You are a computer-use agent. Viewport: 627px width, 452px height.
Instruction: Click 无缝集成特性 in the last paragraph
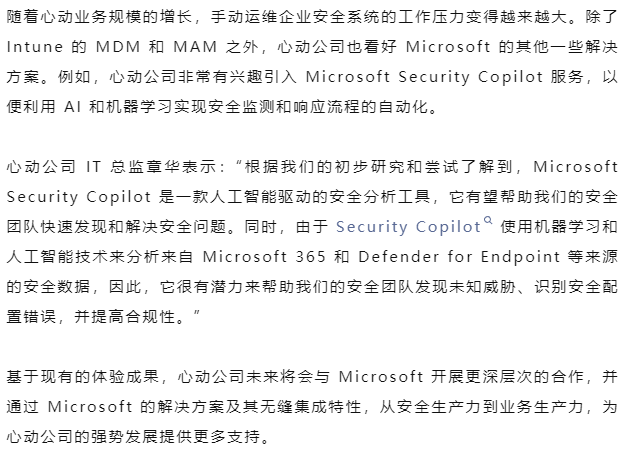311,407
